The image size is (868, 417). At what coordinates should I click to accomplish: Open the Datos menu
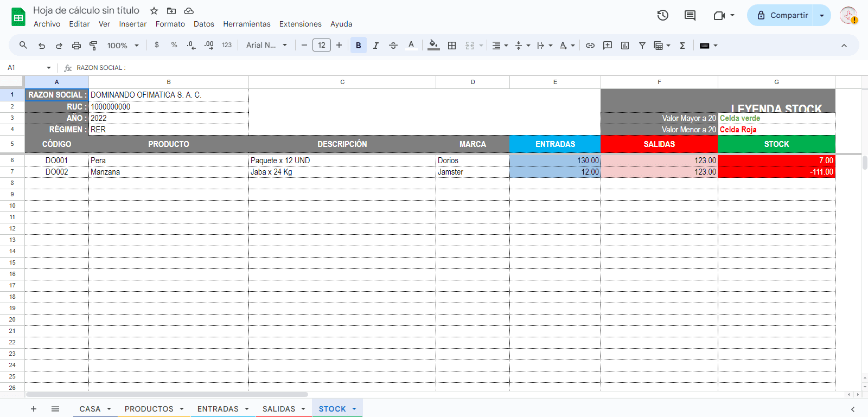coord(203,24)
